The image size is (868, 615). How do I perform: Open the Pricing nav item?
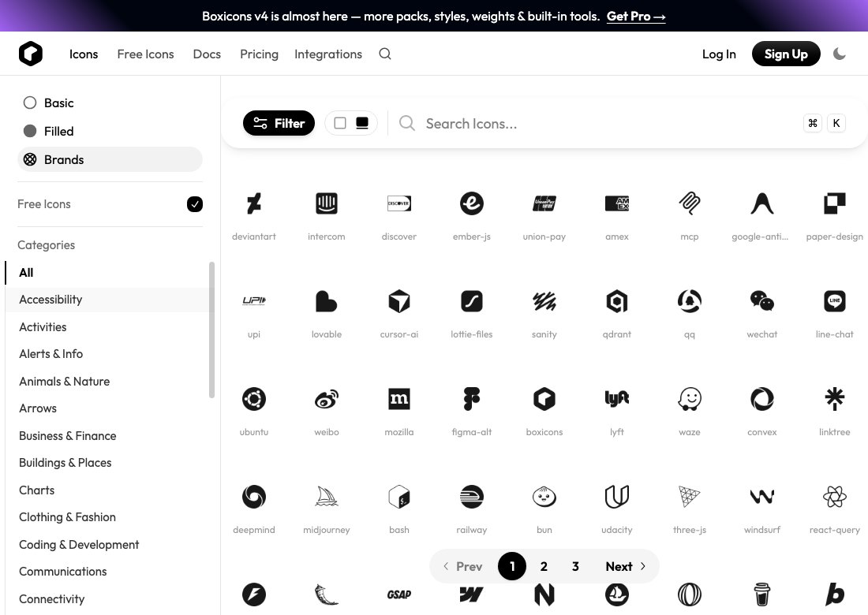(x=259, y=54)
